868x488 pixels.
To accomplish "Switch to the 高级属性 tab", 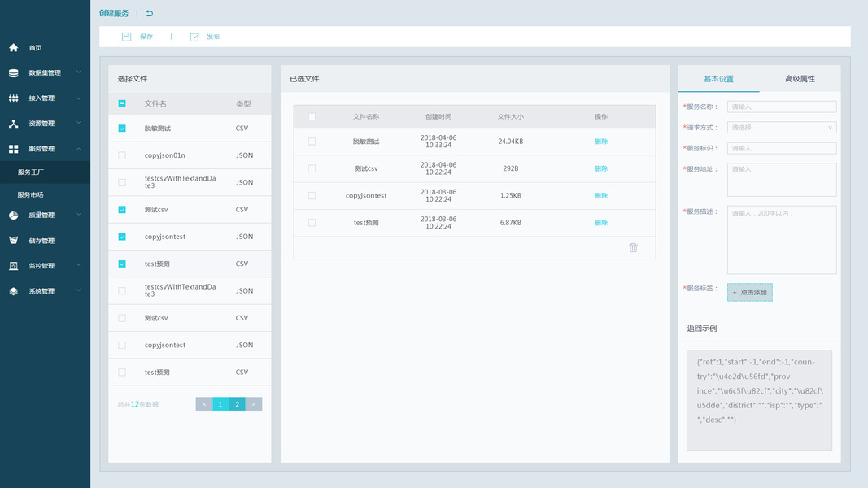I will coord(800,79).
